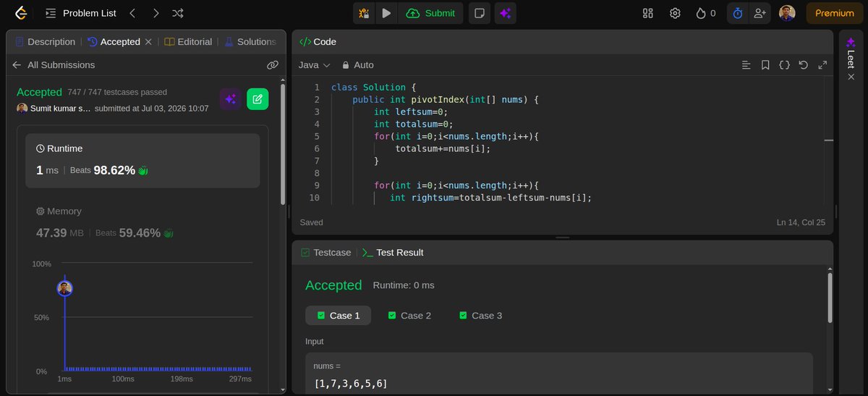This screenshot has width=868, height=396.
Task: Select Case 2 result
Action: [409, 316]
